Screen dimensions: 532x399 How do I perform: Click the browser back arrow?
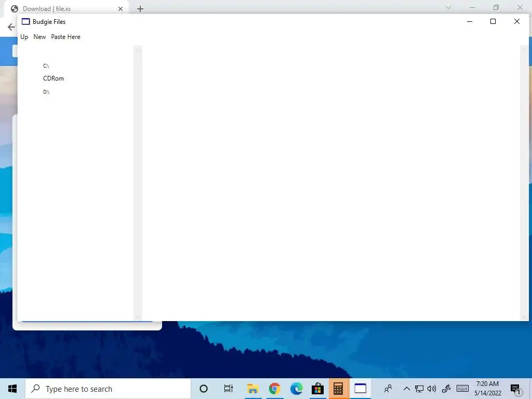coord(11,27)
